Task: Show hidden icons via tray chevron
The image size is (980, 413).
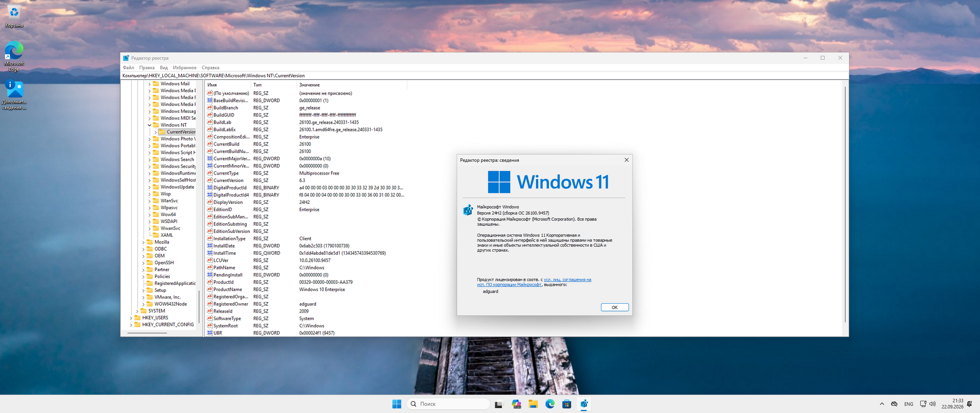Action: tap(882, 404)
